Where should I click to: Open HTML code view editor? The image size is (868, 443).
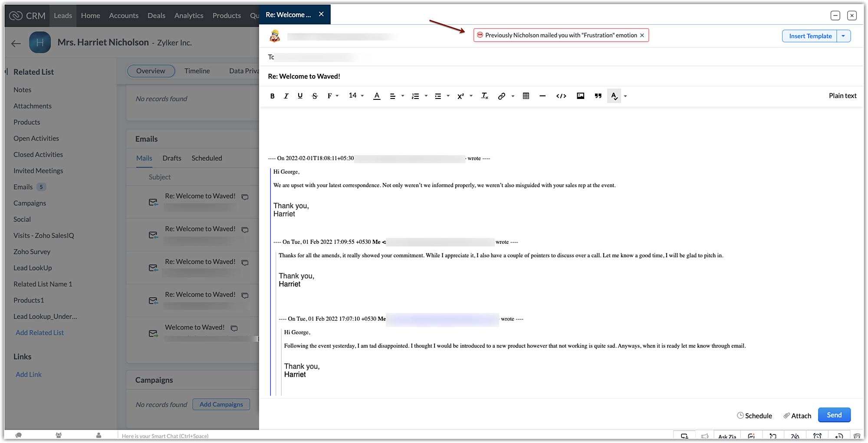click(x=561, y=96)
